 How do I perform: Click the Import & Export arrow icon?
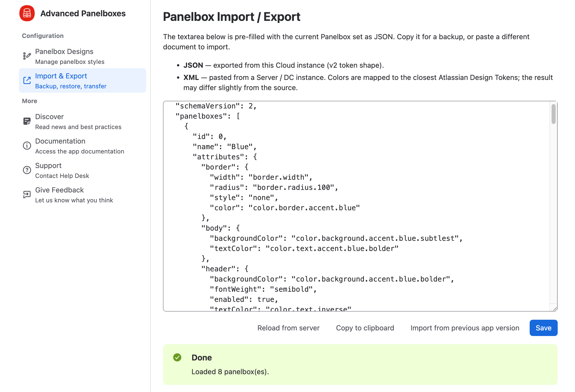(27, 80)
